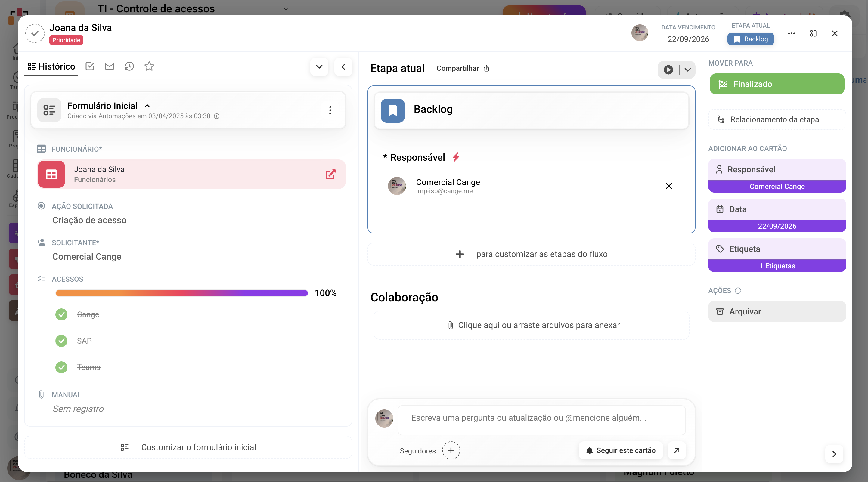Viewport: 868px width, 482px height.
Task: Click the star favorites tab icon
Action: tap(149, 66)
